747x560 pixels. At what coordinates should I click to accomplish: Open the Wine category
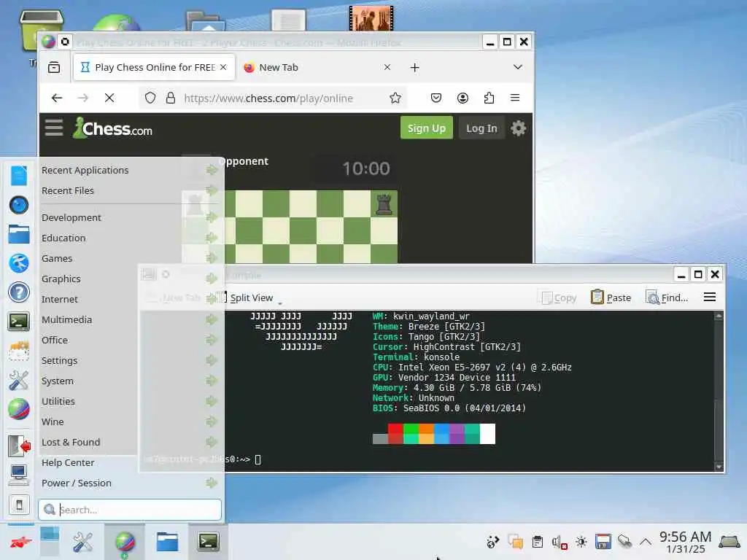(x=129, y=422)
